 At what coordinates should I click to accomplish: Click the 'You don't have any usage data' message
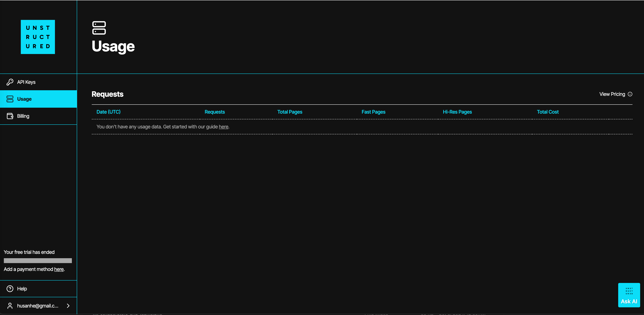pos(163,127)
